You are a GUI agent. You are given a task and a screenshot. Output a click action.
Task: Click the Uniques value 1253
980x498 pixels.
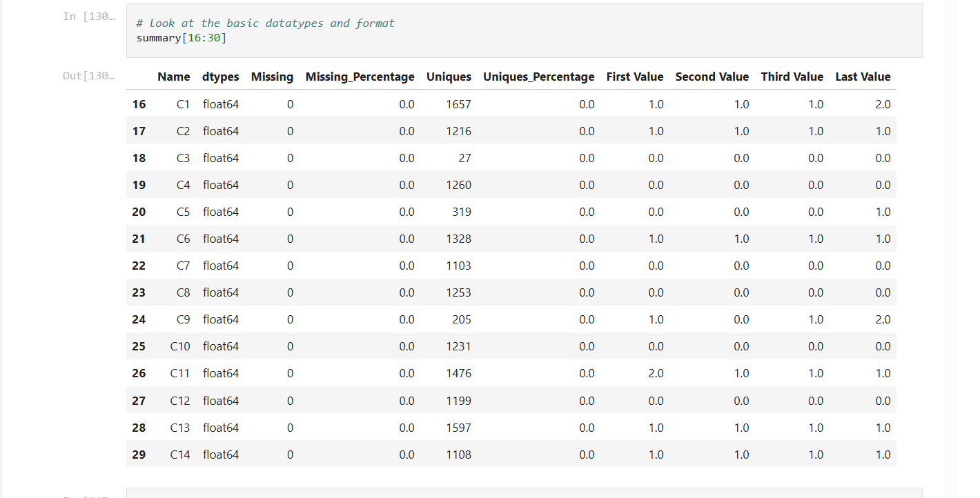pyautogui.click(x=459, y=292)
